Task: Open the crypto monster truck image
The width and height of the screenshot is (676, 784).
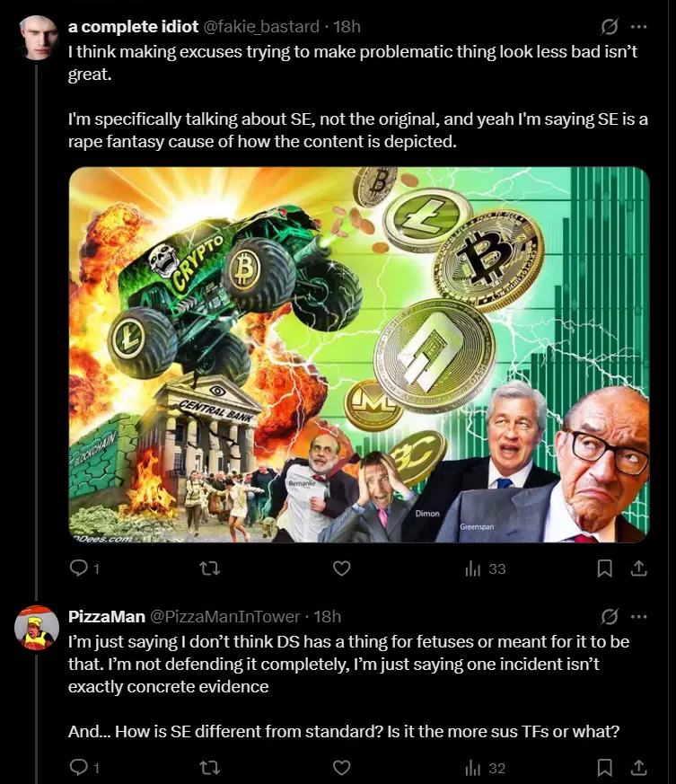Action: (x=359, y=355)
